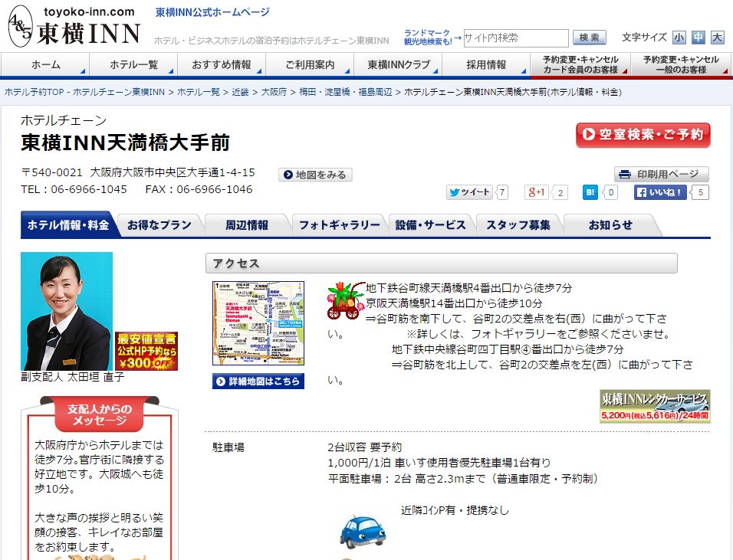733x560 pixels.
Task: Open the ご利用案内 menu
Action: point(310,64)
